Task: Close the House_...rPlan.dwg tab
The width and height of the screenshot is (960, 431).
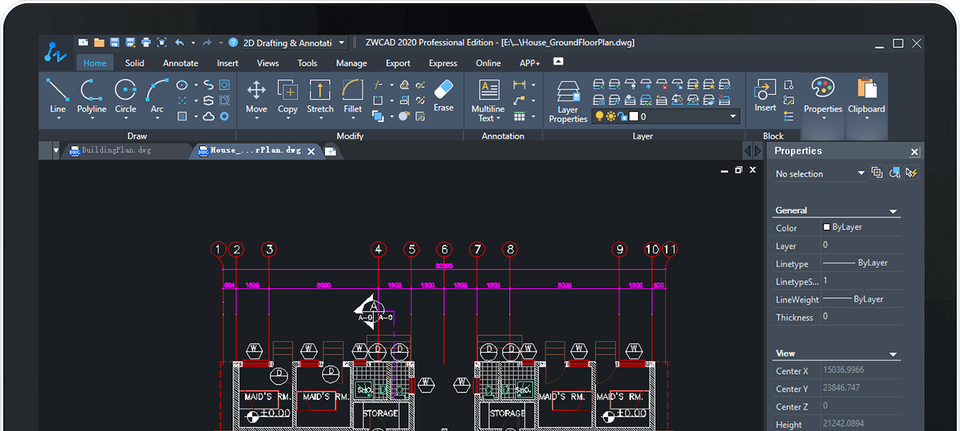Action: point(311,151)
